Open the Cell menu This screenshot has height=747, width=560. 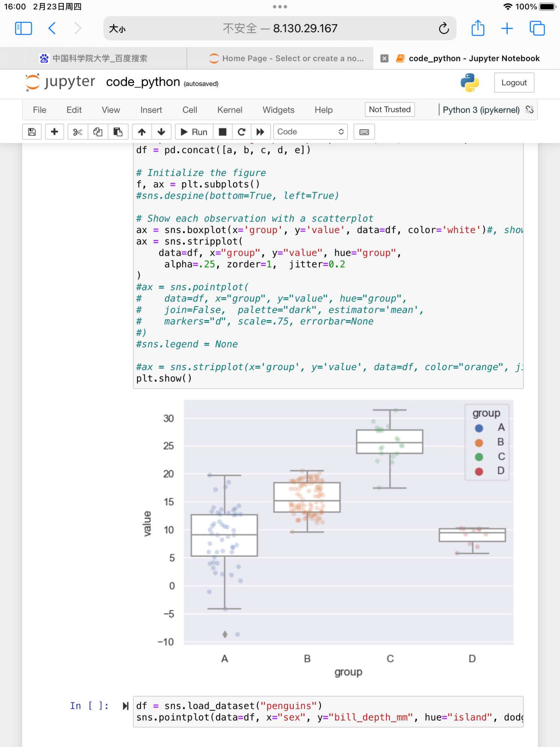190,110
